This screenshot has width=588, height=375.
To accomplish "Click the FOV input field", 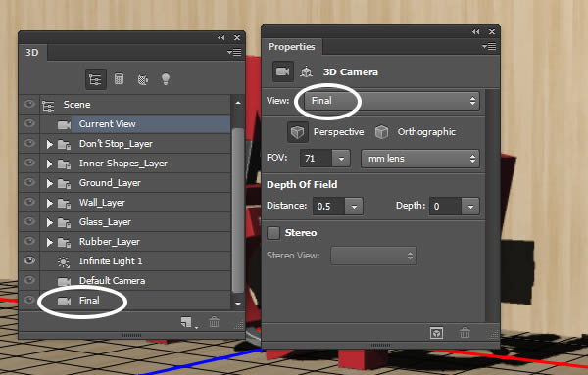I will click(x=317, y=159).
